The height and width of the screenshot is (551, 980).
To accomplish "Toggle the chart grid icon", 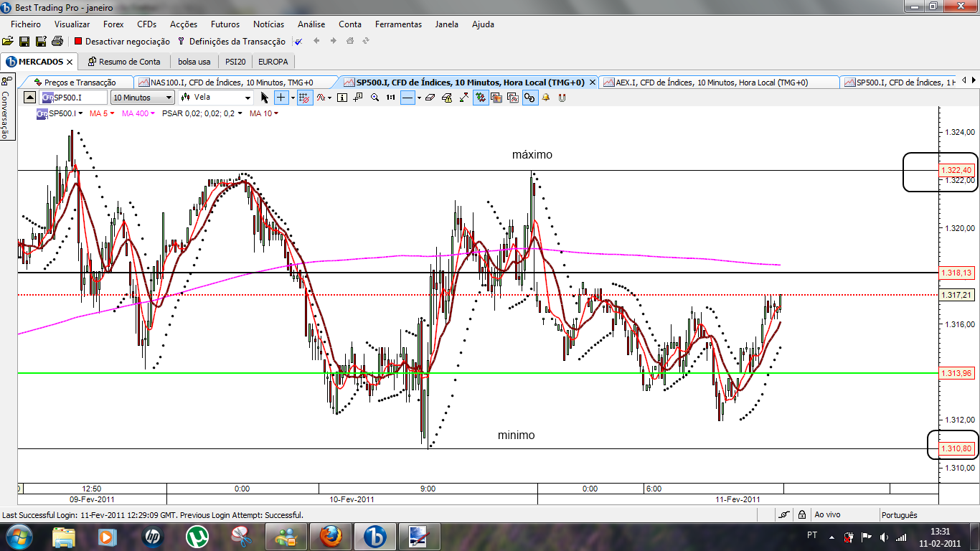I will (304, 97).
